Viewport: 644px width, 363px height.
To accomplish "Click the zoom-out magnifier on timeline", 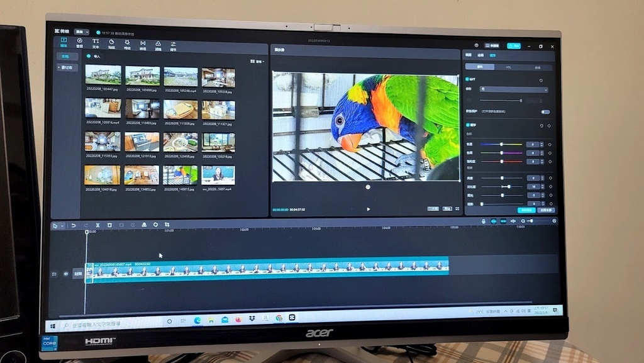I will [x=523, y=221].
